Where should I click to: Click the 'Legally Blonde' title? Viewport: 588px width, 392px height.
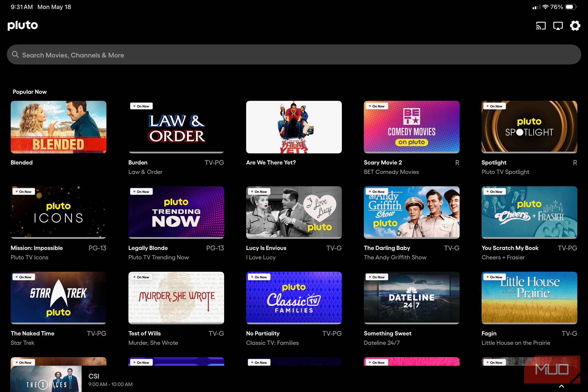tap(148, 248)
